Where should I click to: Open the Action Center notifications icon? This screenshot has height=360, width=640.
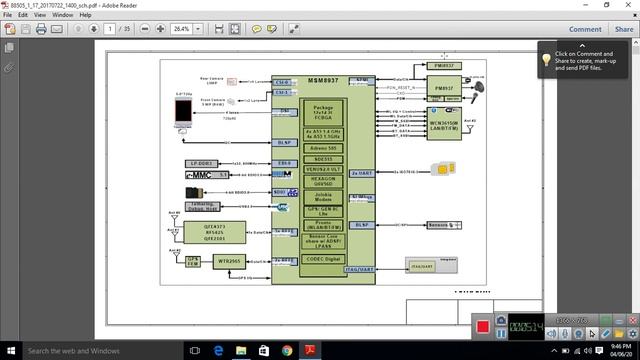click(599, 351)
